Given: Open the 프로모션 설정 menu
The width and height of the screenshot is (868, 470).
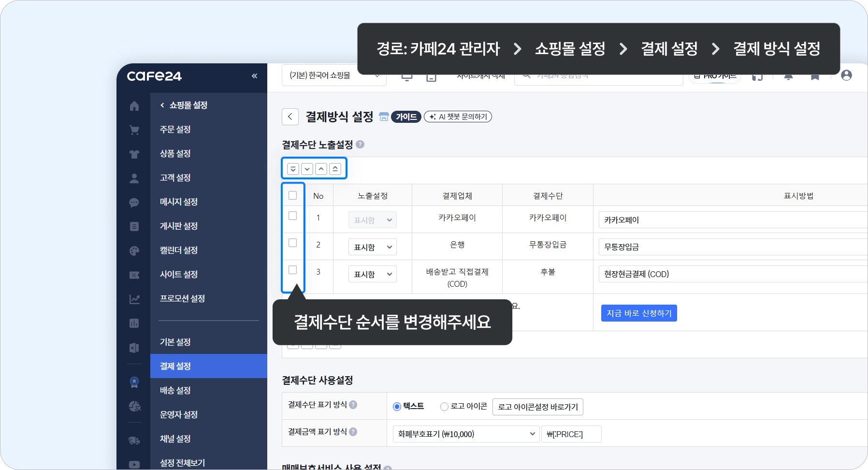Looking at the screenshot, I should [183, 298].
